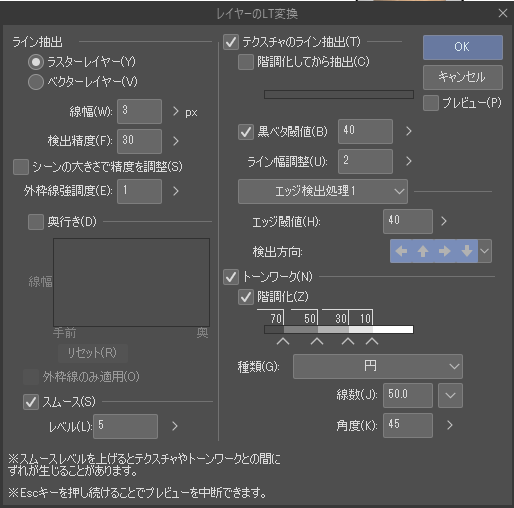Click the slider handle below value 30
The width and height of the screenshot is (514, 508).
(x=348, y=341)
